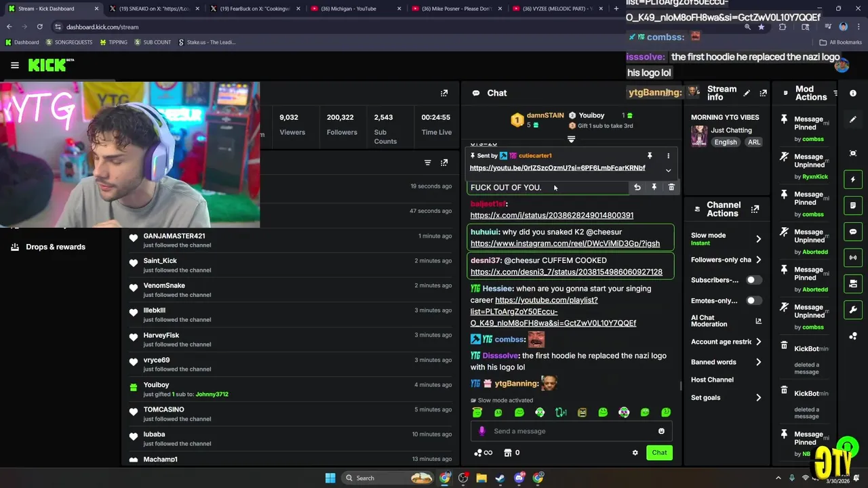Click the green Chat send button
The width and height of the screenshot is (868, 488).
point(659,453)
